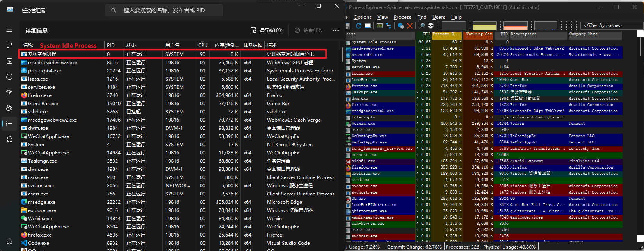Image resolution: width=644 pixels, height=251 pixels.
Task: Sort by Working Set column in Process Explorer
Action: [x=479, y=35]
